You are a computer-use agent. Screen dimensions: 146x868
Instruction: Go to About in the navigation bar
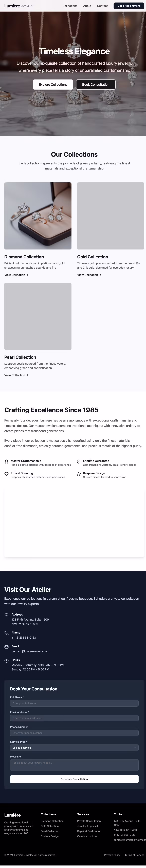(87, 6)
